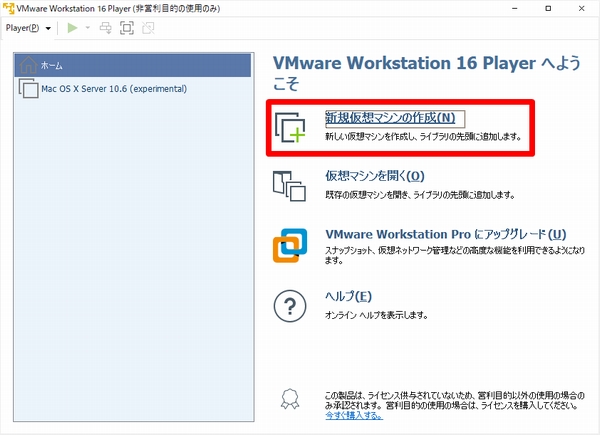This screenshot has height=435, width=600.
Task: Click the Mac OS X Server VM icon
Action: point(28,88)
